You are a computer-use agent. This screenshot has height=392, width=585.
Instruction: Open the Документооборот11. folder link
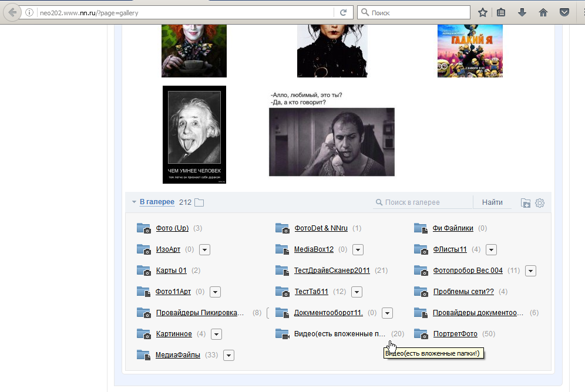pos(328,313)
